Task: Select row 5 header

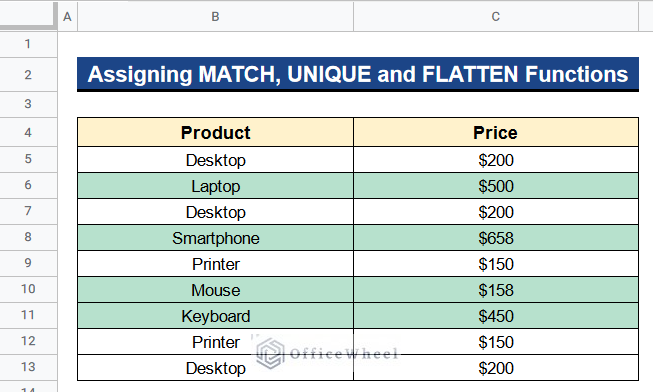Action: pyautogui.click(x=28, y=159)
